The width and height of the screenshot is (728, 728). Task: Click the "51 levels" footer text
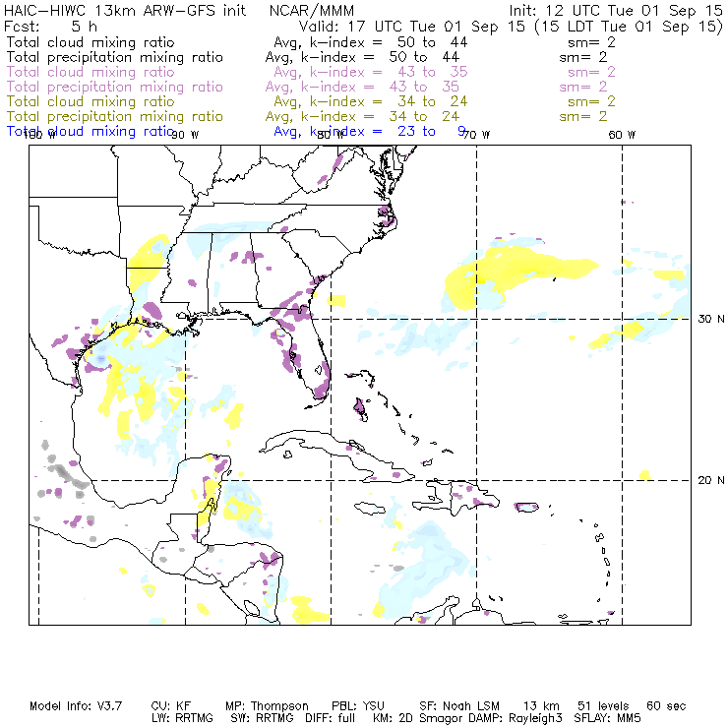603,706
